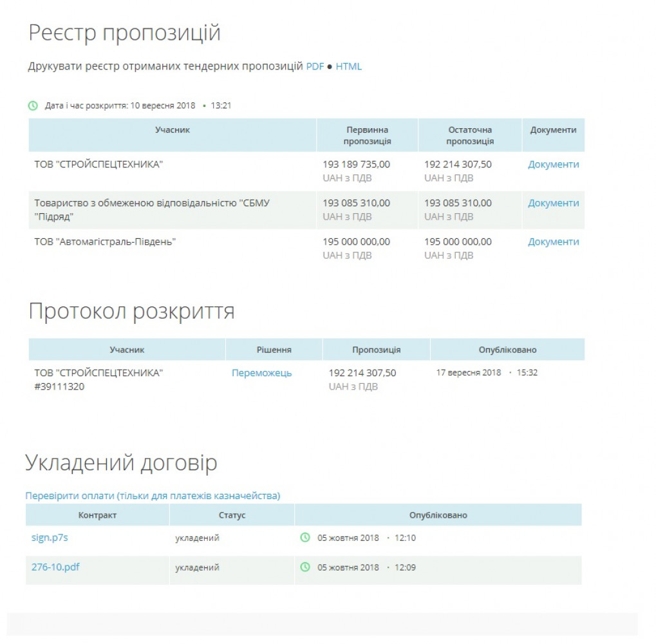Click the Контракт column header

tap(97, 515)
